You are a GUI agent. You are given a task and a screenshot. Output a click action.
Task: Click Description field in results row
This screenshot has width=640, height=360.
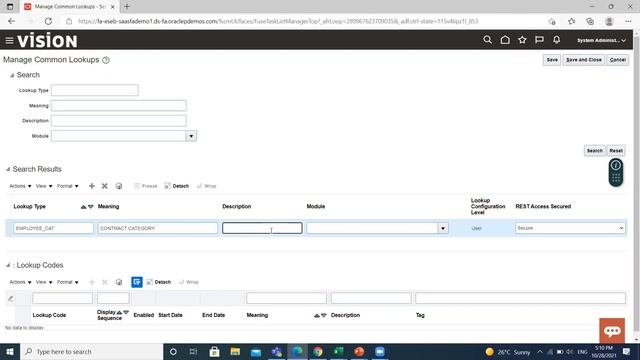click(x=262, y=228)
